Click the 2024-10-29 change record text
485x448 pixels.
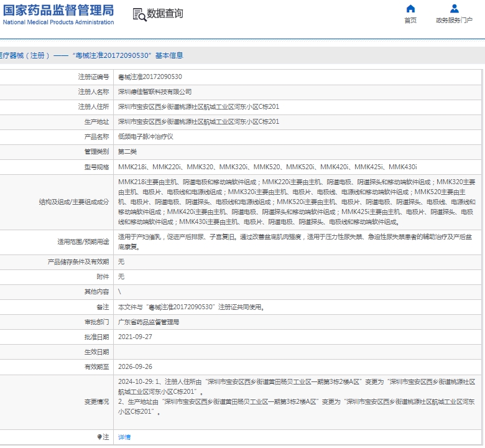(297, 386)
